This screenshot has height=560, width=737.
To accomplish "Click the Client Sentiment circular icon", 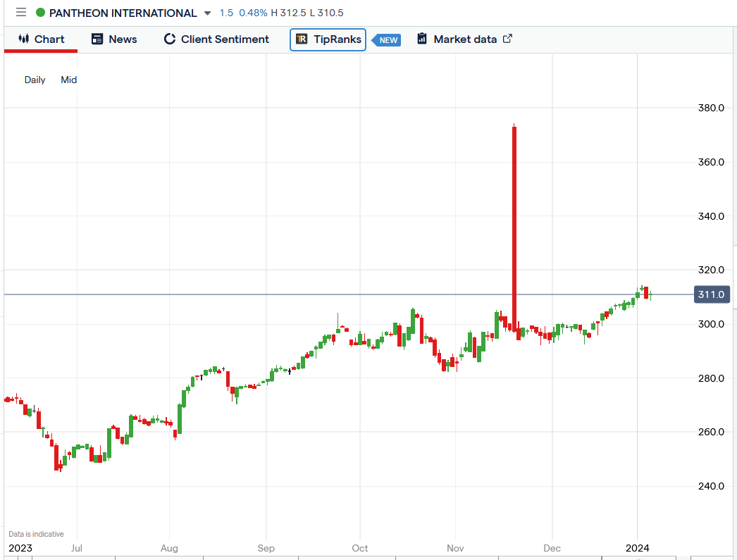I will pyautogui.click(x=169, y=39).
